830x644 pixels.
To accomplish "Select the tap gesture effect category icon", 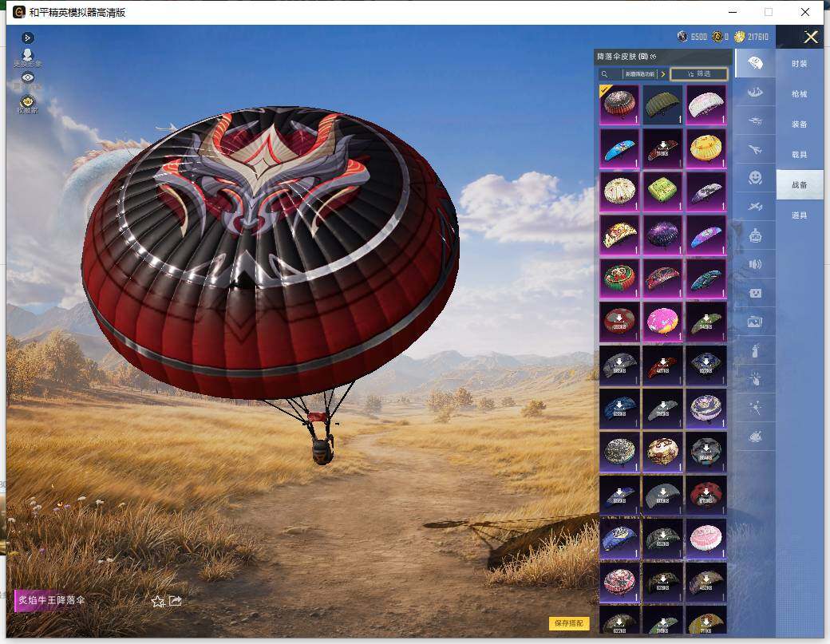I will click(x=755, y=378).
